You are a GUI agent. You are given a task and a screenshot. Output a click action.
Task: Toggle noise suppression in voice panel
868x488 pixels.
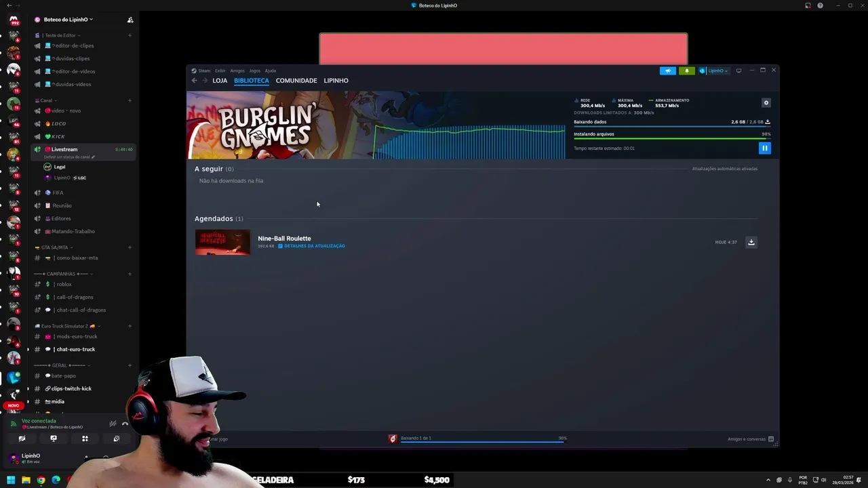click(x=113, y=424)
